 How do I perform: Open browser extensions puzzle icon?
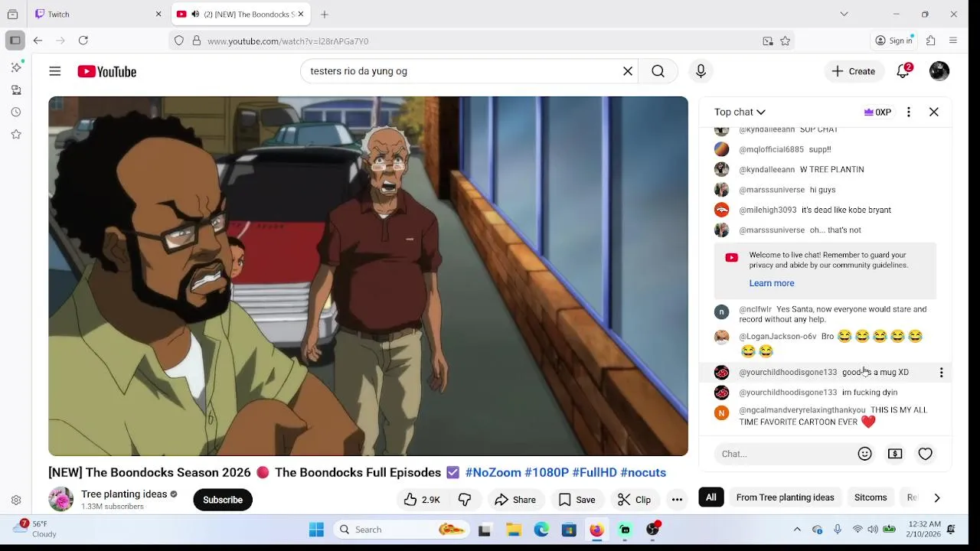pos(931,41)
